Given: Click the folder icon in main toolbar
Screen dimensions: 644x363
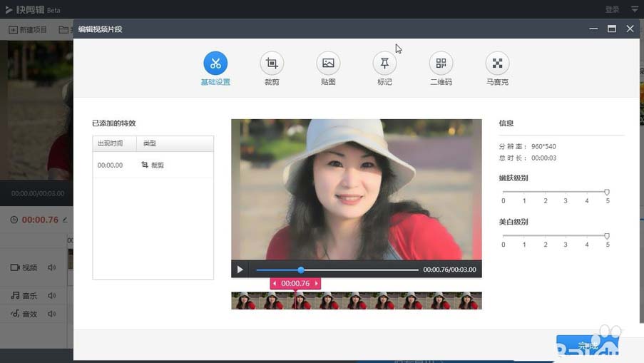Looking at the screenshot, I should coord(63,29).
